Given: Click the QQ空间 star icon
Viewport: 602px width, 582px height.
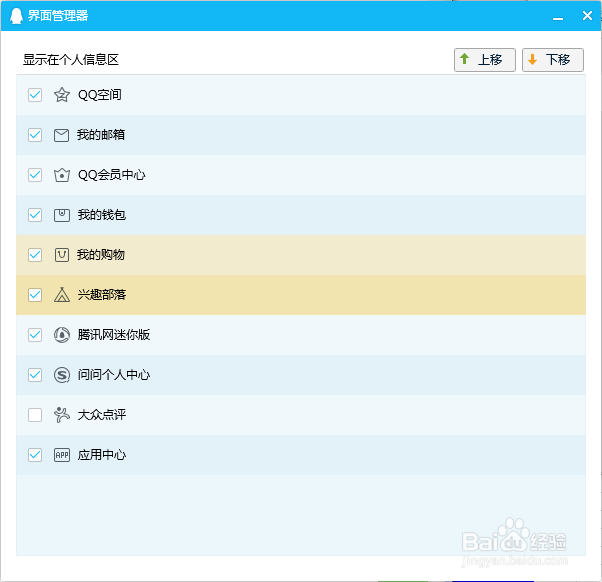Looking at the screenshot, I should 61,95.
